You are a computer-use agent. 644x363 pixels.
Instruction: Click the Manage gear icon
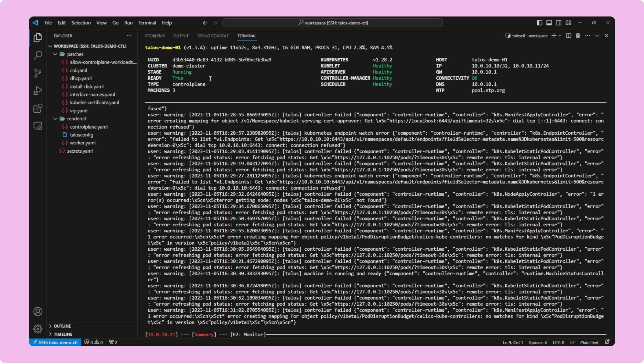coord(38,329)
